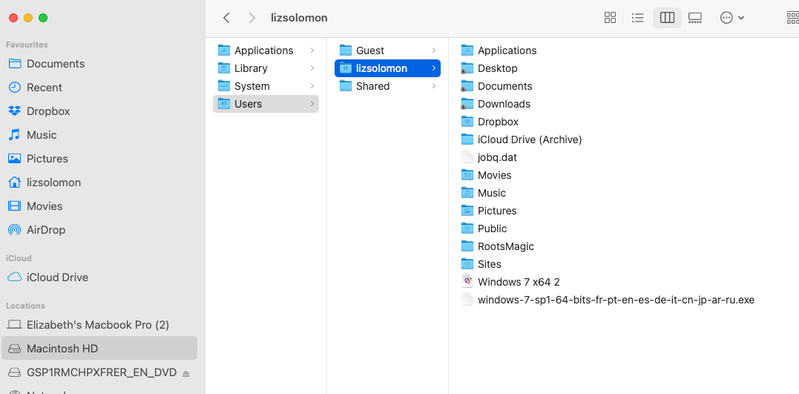The image size is (799, 394).
Task: Eject the GSP1RMCHPXFRER_EN_DVD disc
Action: click(x=186, y=374)
